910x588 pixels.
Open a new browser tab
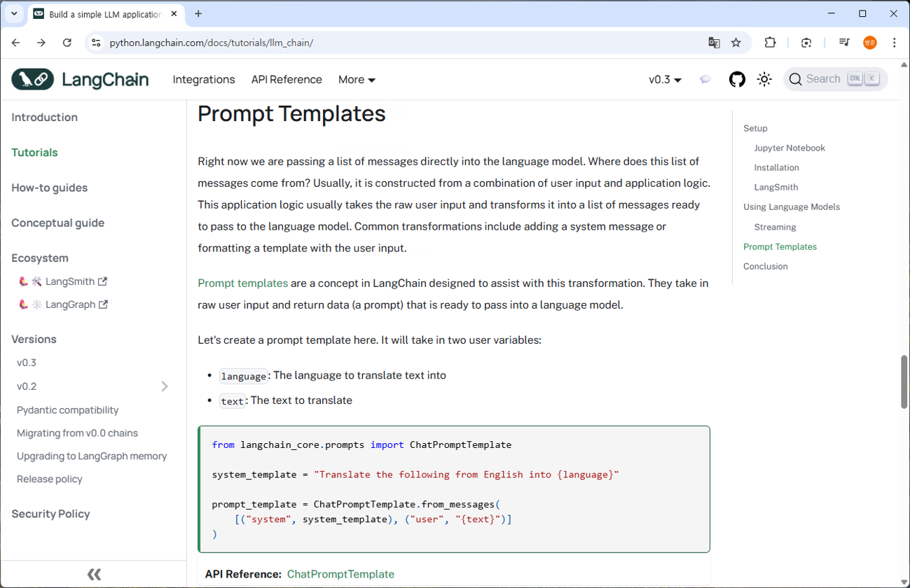[198, 14]
